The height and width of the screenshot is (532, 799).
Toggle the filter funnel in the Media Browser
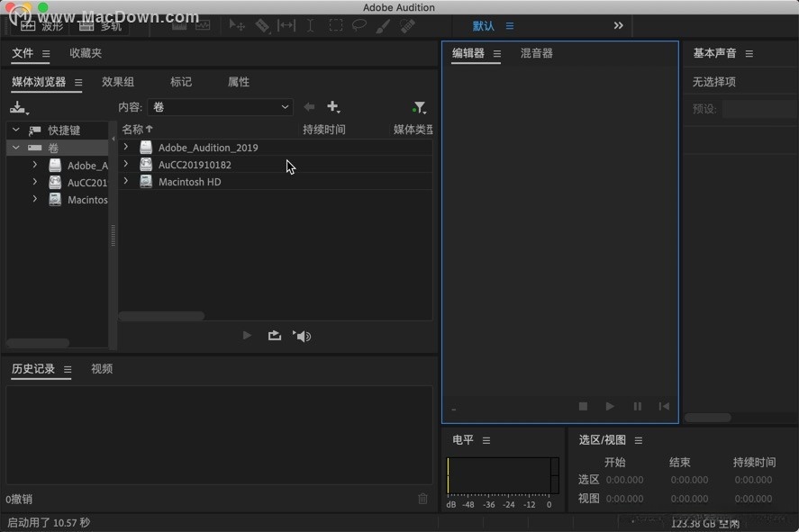pos(418,107)
